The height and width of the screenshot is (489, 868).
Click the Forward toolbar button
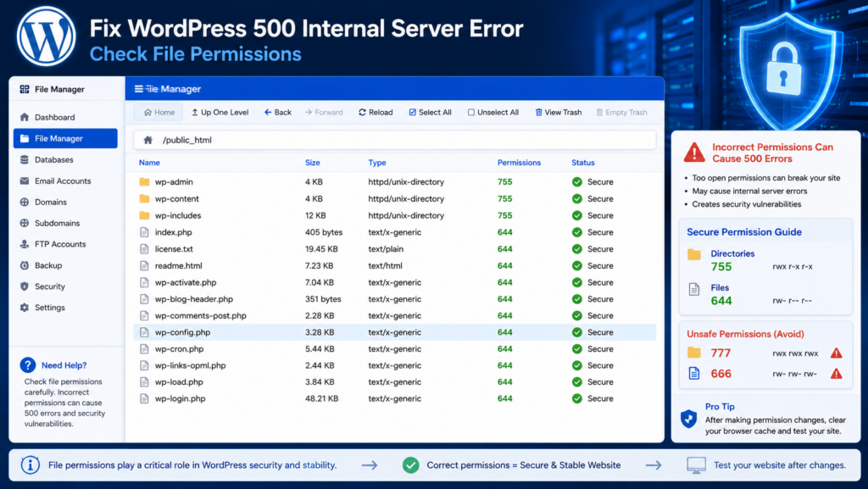pos(324,113)
